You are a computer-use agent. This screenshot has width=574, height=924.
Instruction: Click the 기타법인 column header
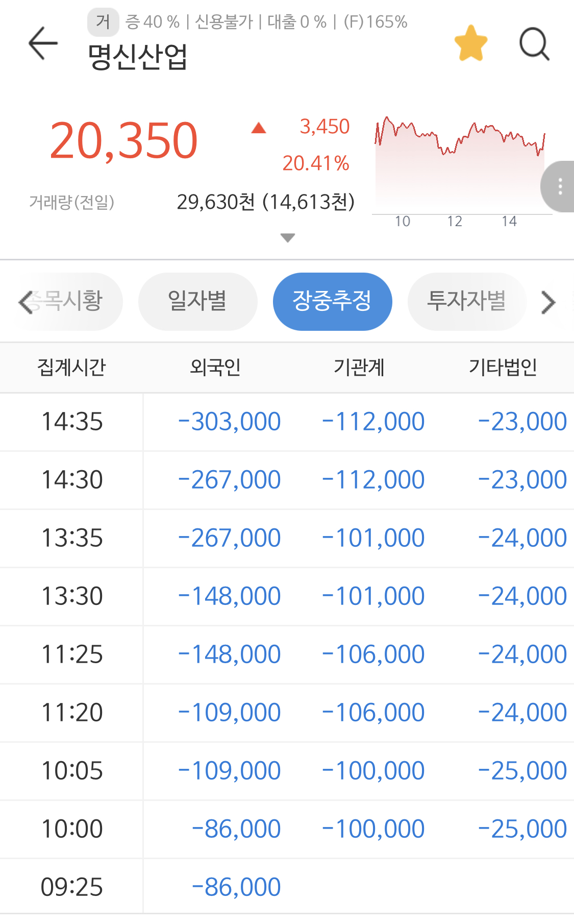tap(503, 367)
